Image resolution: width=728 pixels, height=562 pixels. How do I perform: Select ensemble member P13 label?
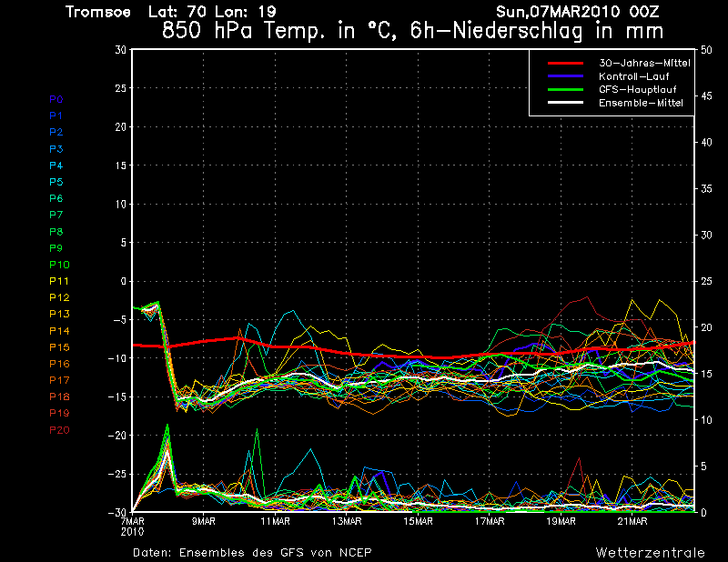coord(59,314)
